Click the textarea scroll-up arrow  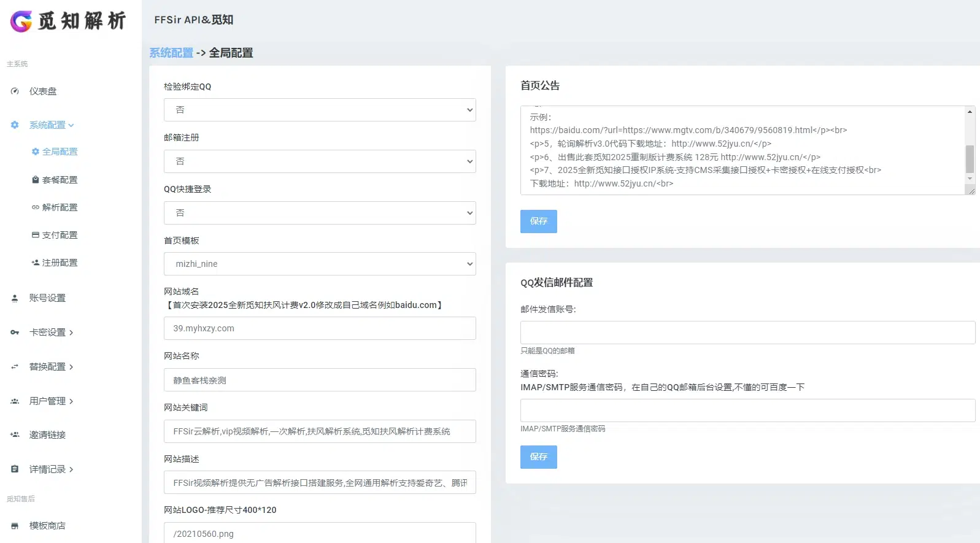[x=970, y=111]
